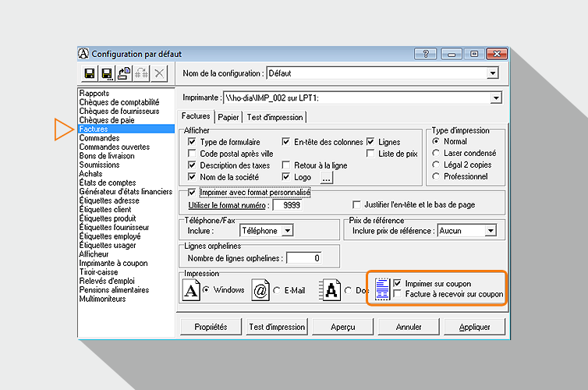Check Justifier l'en-tête et le bas de page

coord(356,204)
